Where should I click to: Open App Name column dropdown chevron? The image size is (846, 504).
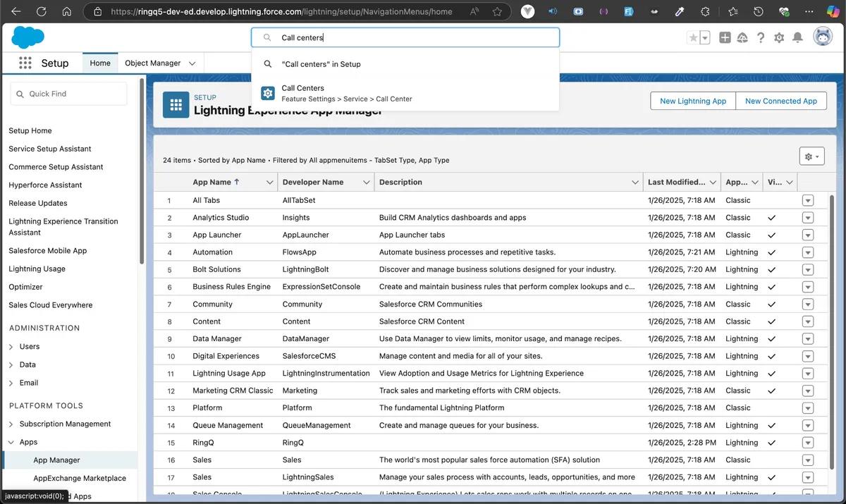269,183
